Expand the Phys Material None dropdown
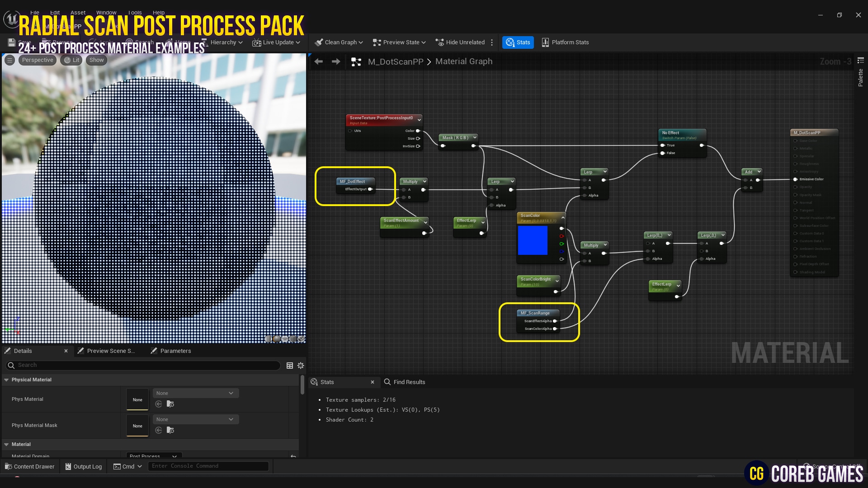 tap(195, 393)
